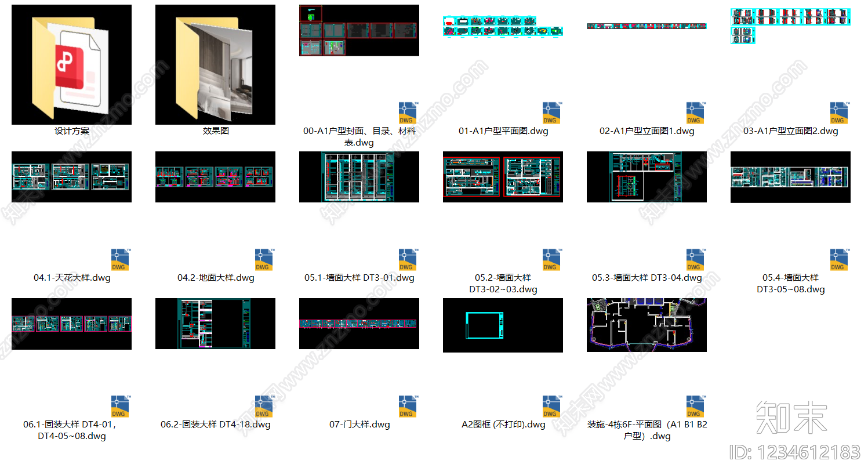This screenshot has height=475, width=868.
Task: Select the 00-A1户型封面、目录、材料表.dwg thumbnail
Action: click(359, 30)
